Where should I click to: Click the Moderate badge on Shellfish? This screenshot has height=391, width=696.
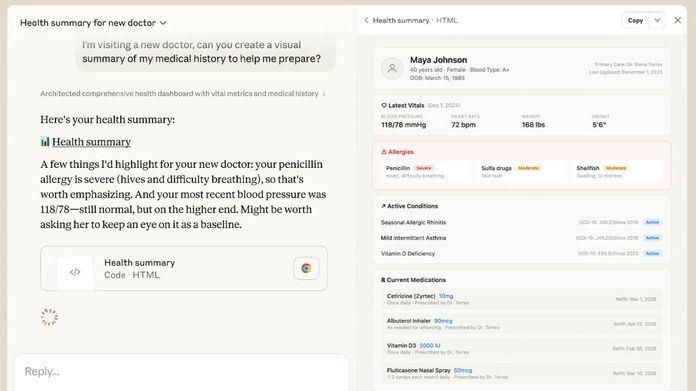(x=616, y=168)
